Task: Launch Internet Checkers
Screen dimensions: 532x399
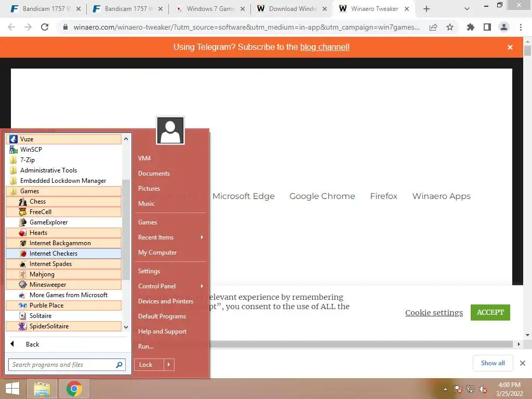Action: coord(63,254)
